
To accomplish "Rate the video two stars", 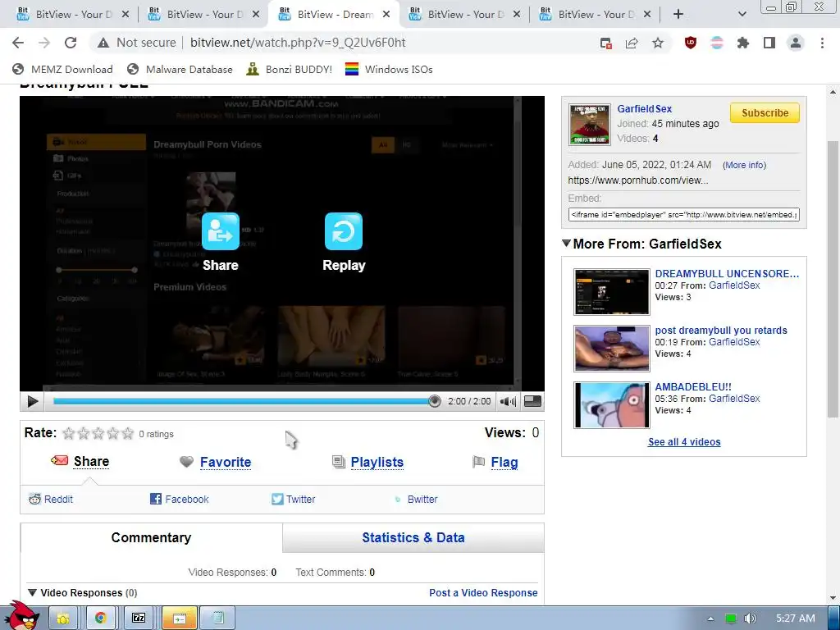I will (84, 433).
